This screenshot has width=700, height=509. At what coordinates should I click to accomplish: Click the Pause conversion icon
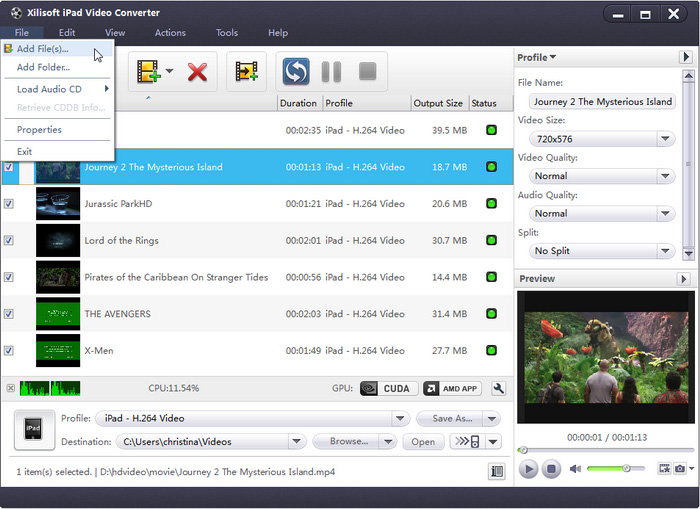click(x=331, y=71)
